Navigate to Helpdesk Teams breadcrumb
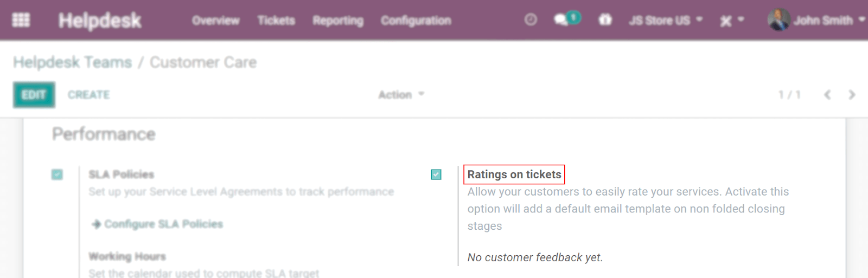Viewport: 868px width, 278px height. tap(73, 62)
